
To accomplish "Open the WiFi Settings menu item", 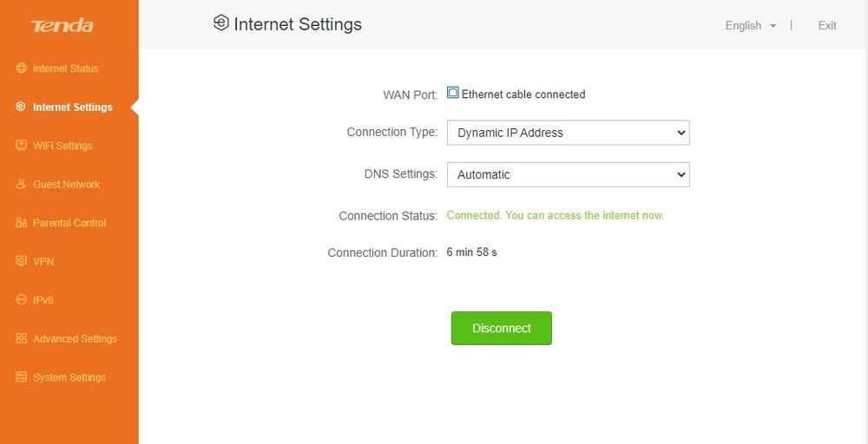I will [x=62, y=146].
